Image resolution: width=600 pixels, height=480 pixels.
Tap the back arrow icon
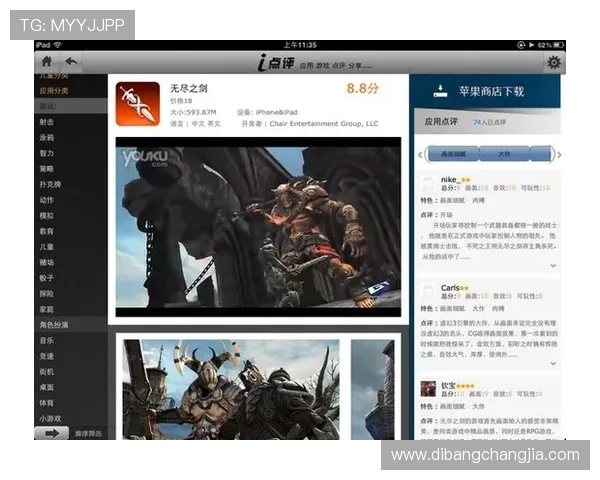[72, 62]
